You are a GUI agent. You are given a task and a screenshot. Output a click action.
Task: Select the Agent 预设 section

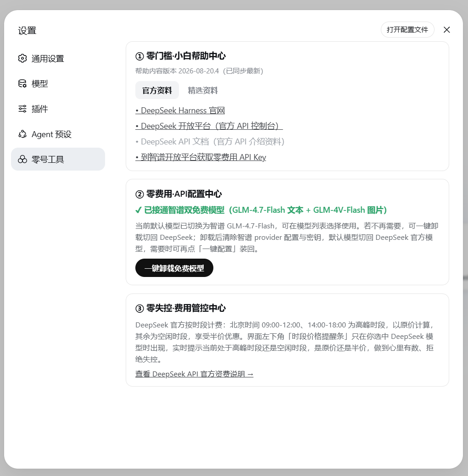(x=58, y=134)
